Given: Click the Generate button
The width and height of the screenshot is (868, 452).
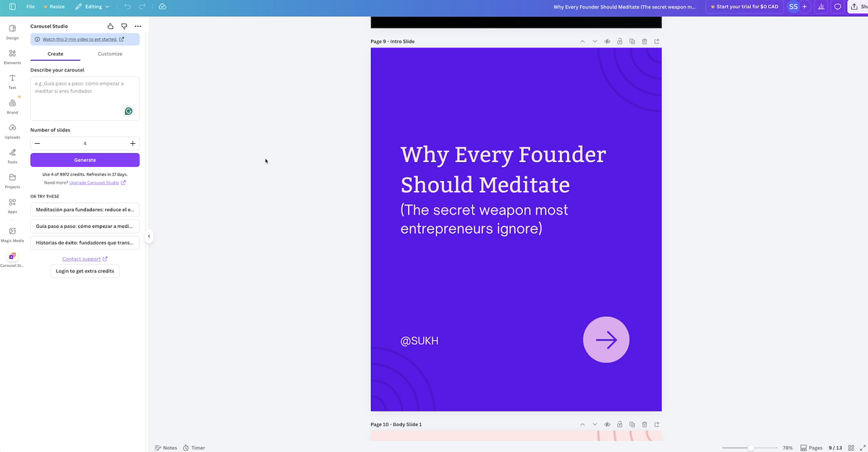Looking at the screenshot, I should [85, 160].
